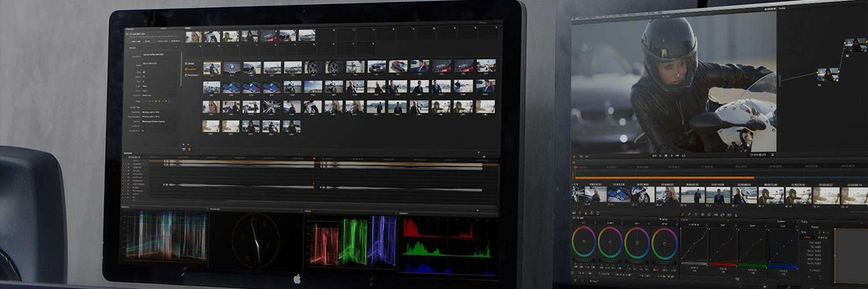
Task: Click the Lift color wheel
Action: (584, 242)
